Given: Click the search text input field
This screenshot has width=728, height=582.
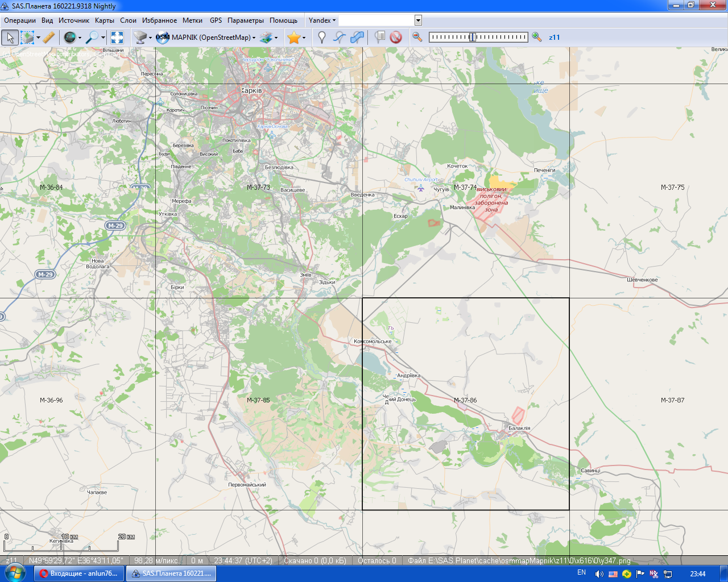Looking at the screenshot, I should coord(377,20).
